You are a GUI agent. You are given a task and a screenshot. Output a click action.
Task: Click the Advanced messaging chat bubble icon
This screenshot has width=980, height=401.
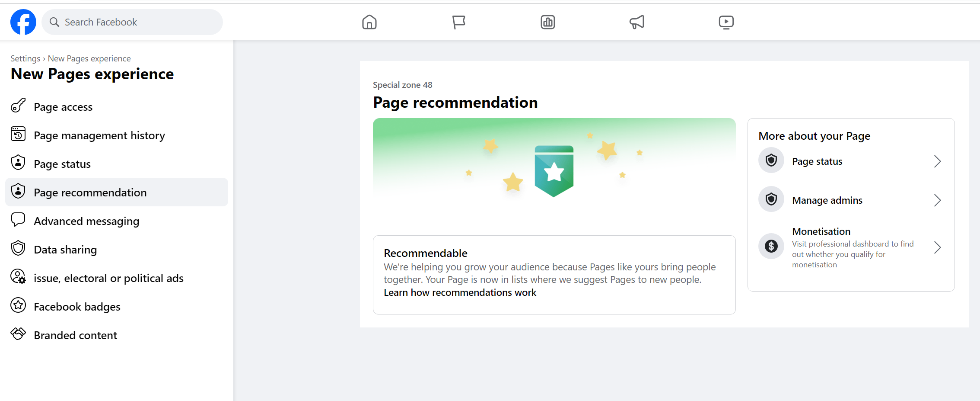(18, 220)
